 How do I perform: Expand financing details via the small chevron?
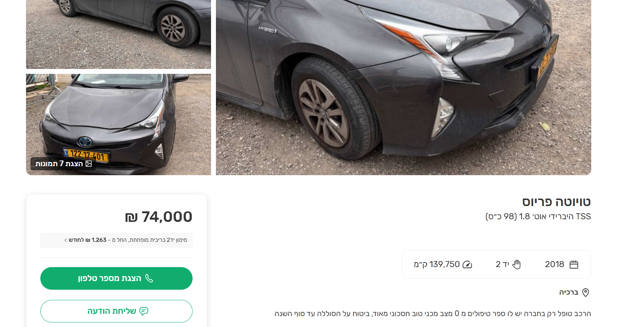[66, 240]
